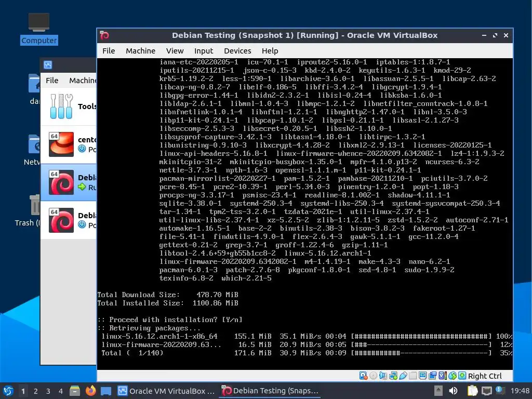532x399 pixels.
Task: Open the Input menu
Action: coord(204,51)
